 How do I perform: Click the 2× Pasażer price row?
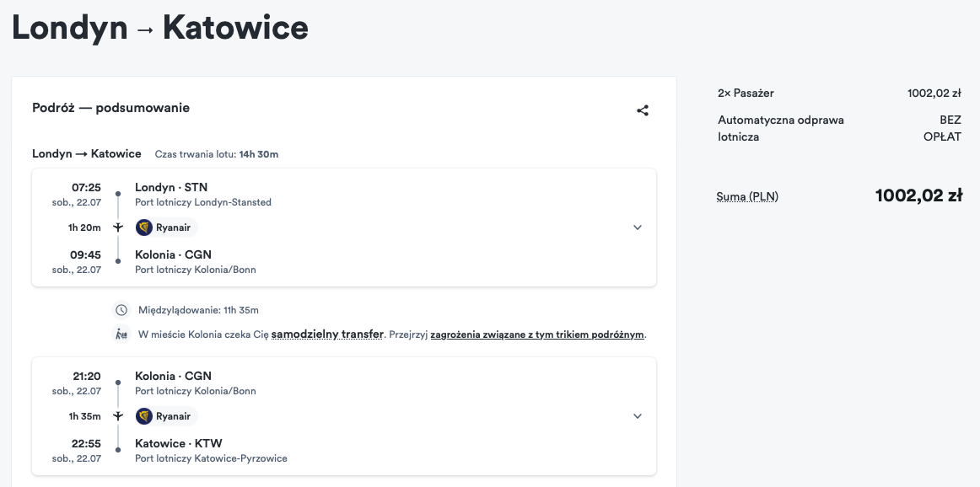click(839, 93)
